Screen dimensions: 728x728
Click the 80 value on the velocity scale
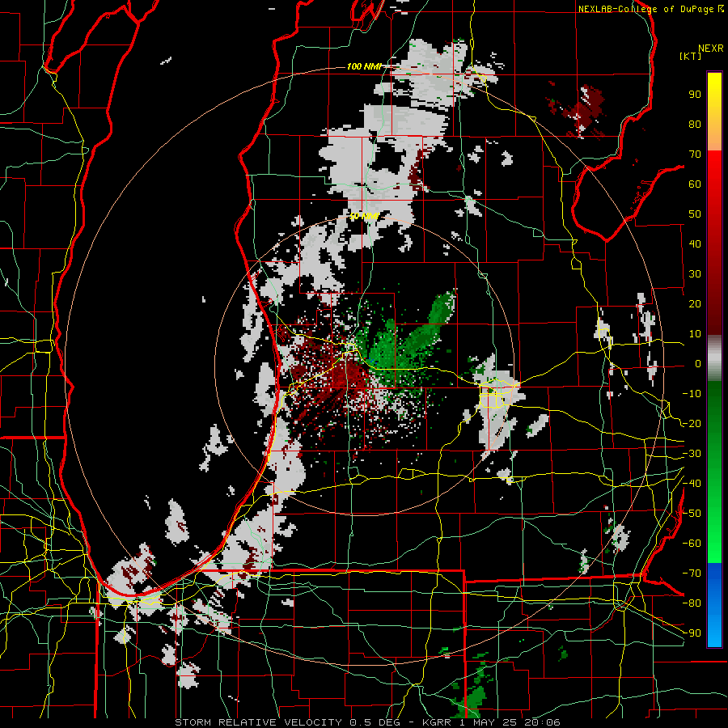(x=695, y=125)
